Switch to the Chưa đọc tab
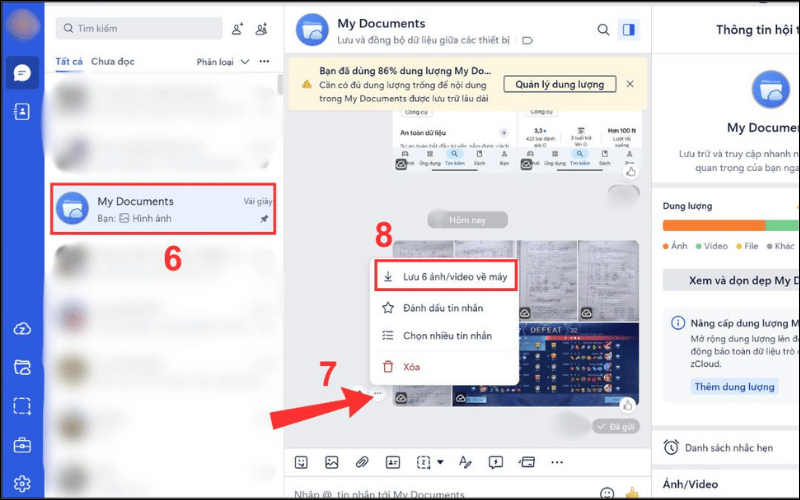Image resolution: width=800 pixels, height=500 pixels. coord(113,61)
